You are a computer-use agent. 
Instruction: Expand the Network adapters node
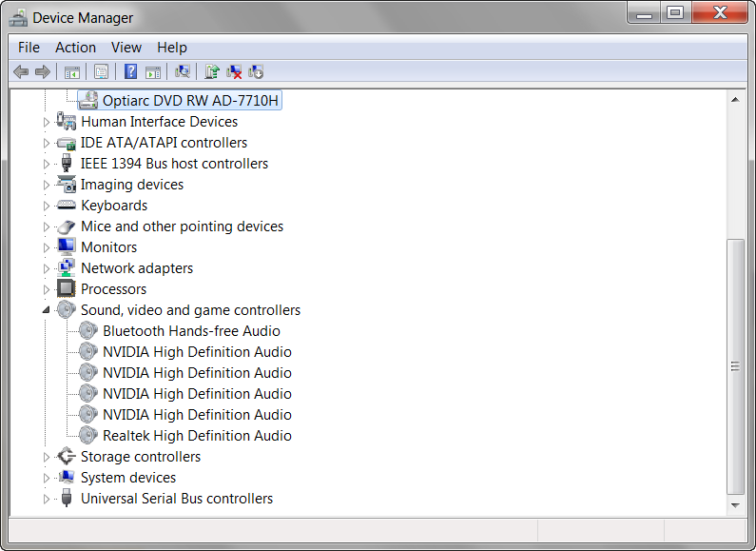click(47, 268)
